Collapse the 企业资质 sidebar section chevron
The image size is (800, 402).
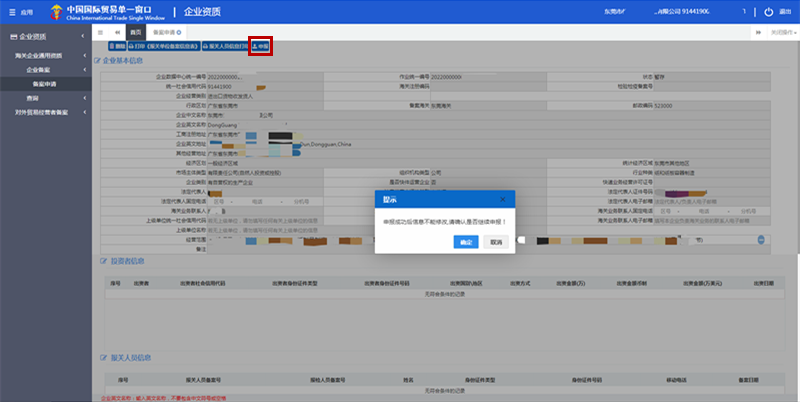pos(83,36)
